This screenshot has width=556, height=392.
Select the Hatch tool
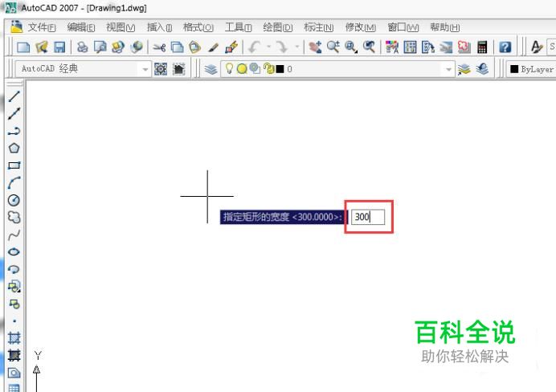[14, 338]
